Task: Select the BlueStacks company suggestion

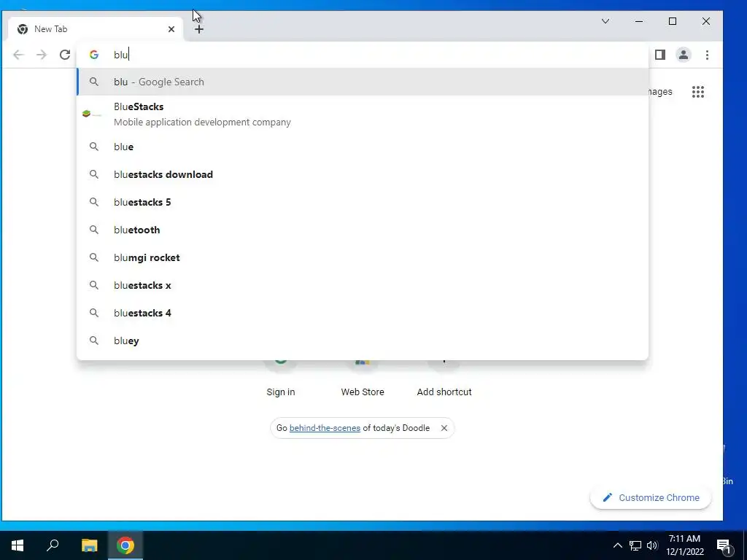Action: pos(363,114)
